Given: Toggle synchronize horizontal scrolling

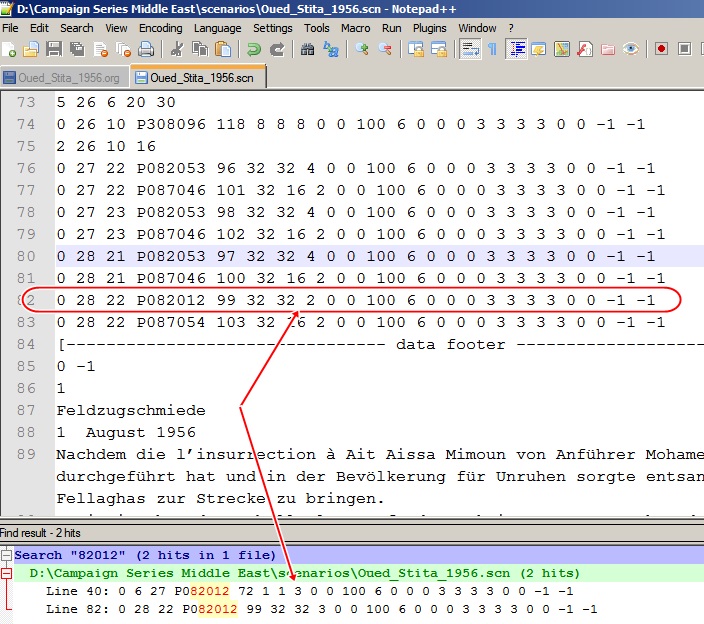Looking at the screenshot, I should point(439,49).
